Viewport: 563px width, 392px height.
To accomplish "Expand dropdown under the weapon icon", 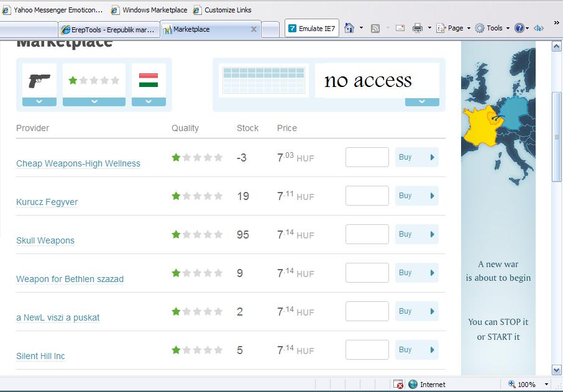I will point(40,102).
